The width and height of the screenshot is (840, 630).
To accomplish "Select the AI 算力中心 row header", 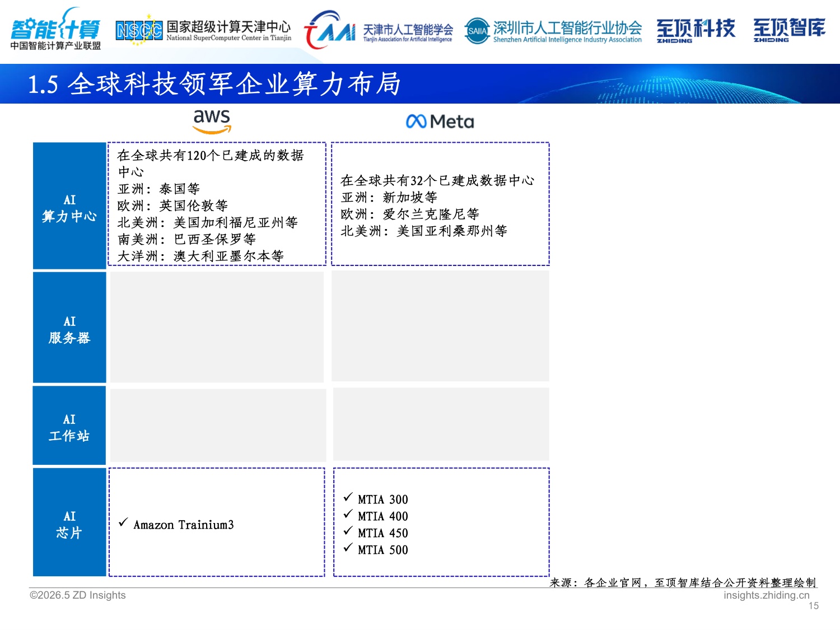I will point(69,206).
